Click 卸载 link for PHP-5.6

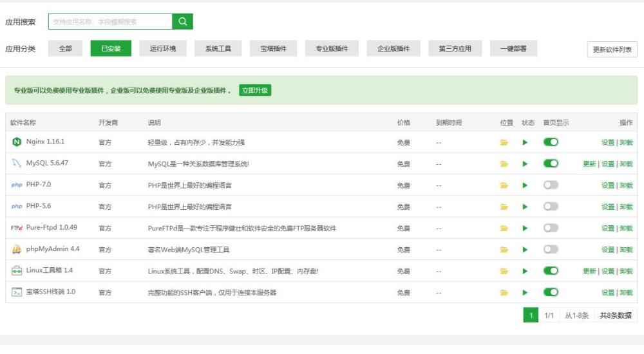[627, 207]
